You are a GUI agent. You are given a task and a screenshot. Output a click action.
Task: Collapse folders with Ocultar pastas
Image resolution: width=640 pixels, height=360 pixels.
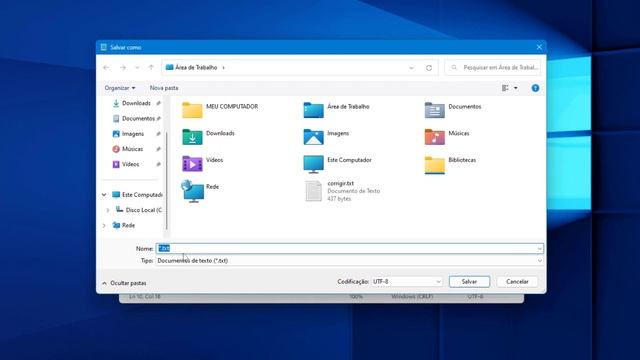(x=124, y=283)
